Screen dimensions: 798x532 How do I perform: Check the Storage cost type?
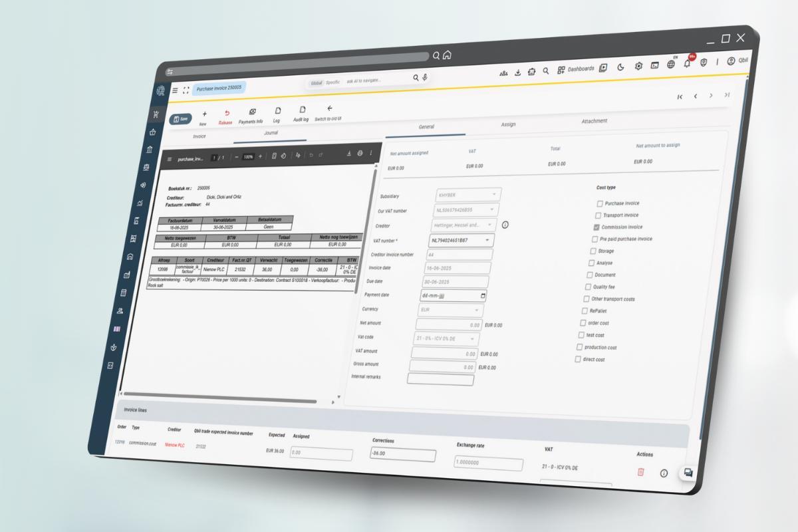(593, 251)
